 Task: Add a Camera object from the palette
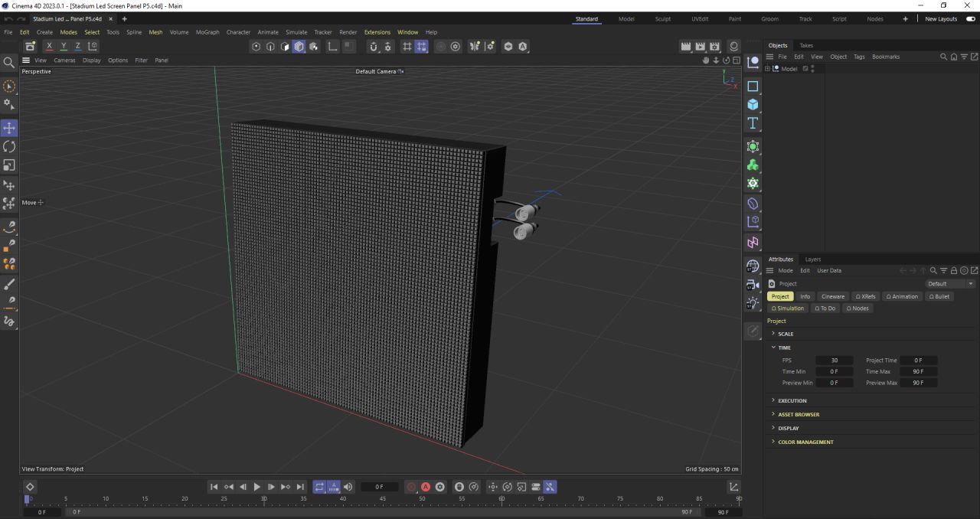coord(753,285)
